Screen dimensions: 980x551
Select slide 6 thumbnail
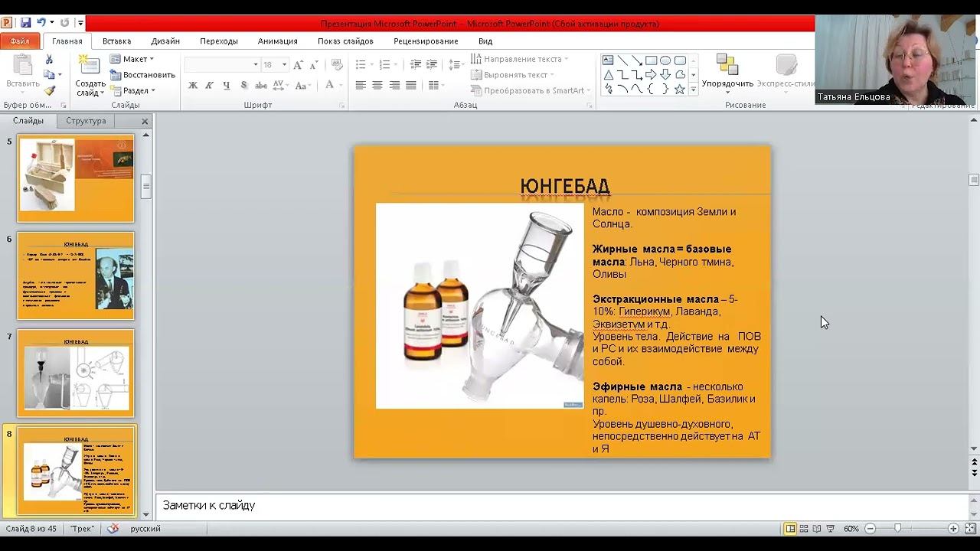pos(76,276)
